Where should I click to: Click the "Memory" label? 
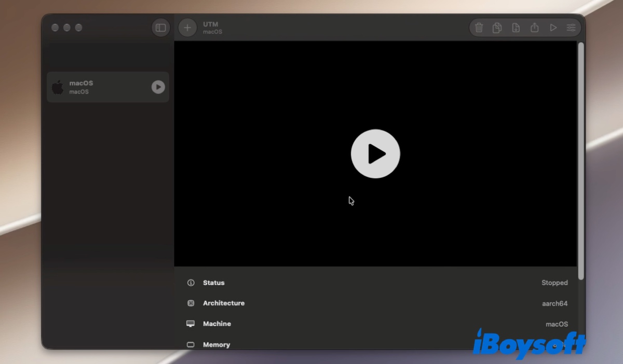click(216, 344)
